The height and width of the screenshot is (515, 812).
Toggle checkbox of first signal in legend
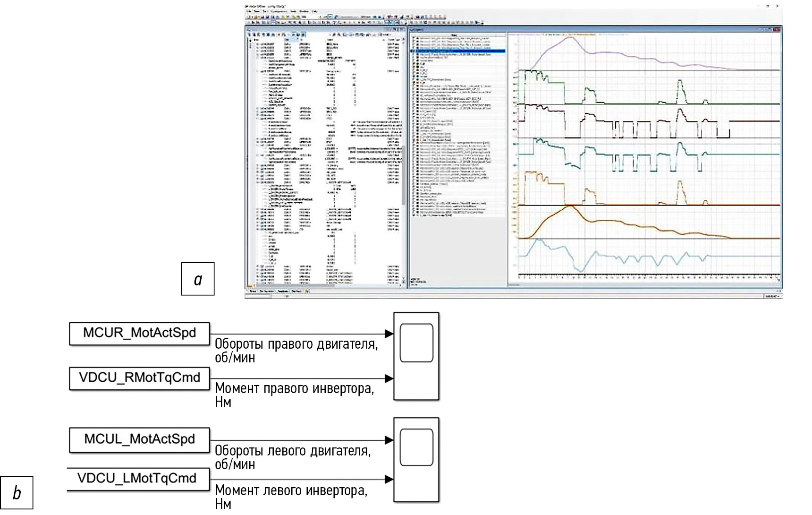coord(414,39)
